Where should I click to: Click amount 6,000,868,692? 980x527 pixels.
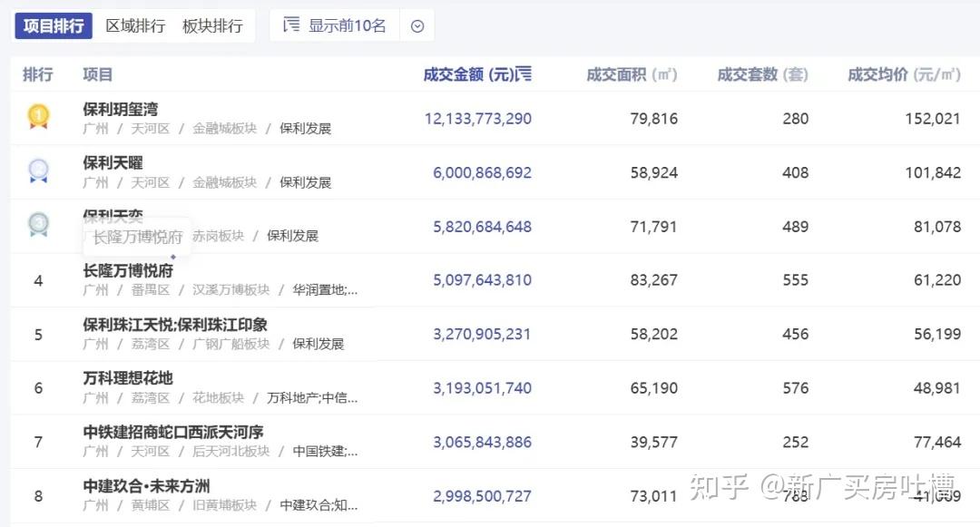(483, 172)
